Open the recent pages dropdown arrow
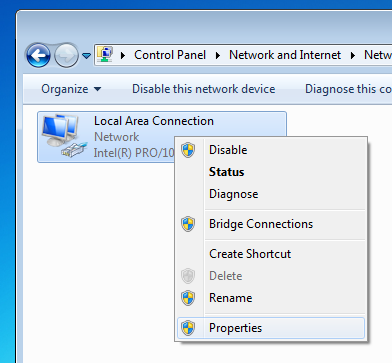 point(87,56)
